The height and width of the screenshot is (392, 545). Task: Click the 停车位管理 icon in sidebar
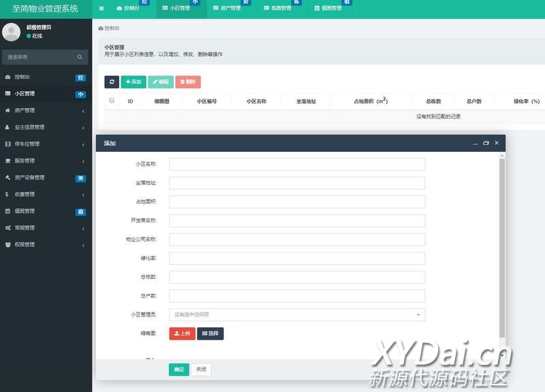pyautogui.click(x=7, y=144)
